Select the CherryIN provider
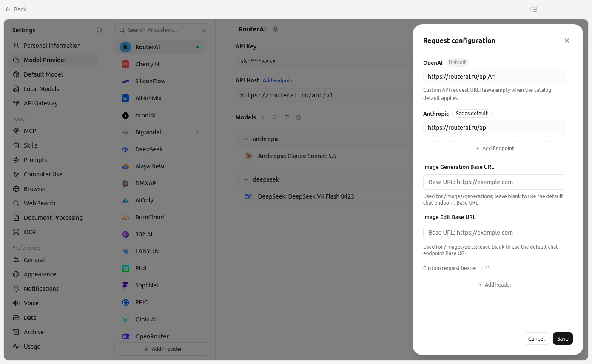This screenshot has width=592, height=364. [x=159, y=64]
